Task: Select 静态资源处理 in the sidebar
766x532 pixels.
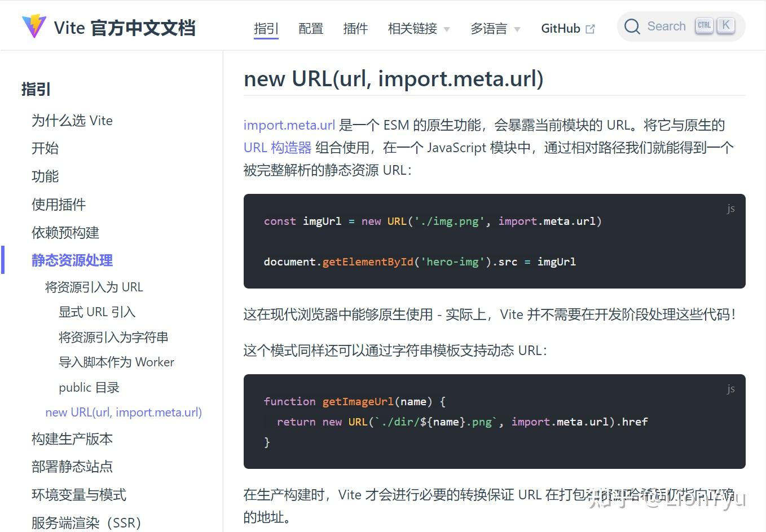Action: (72, 260)
